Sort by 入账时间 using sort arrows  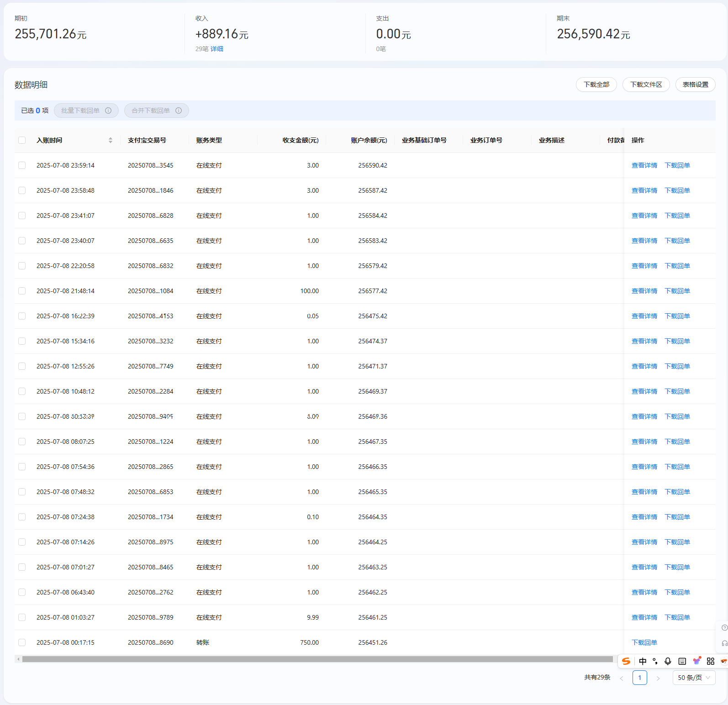[x=111, y=140]
